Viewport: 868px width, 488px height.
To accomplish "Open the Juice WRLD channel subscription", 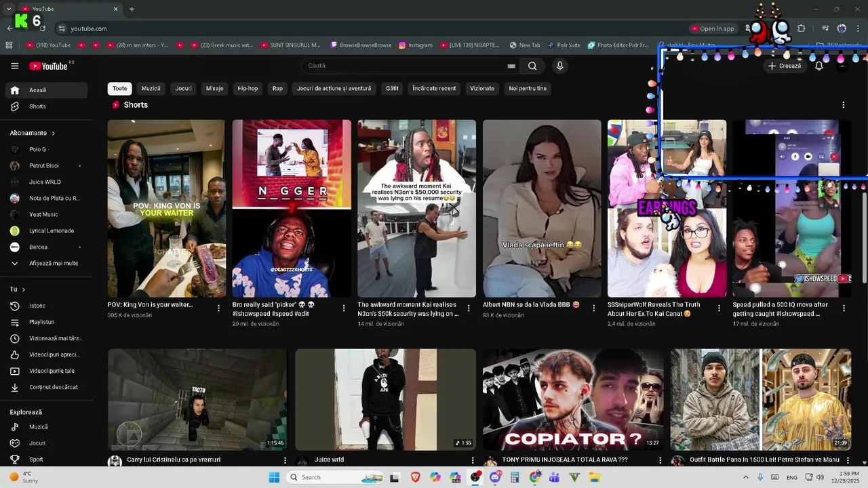I will [46, 182].
